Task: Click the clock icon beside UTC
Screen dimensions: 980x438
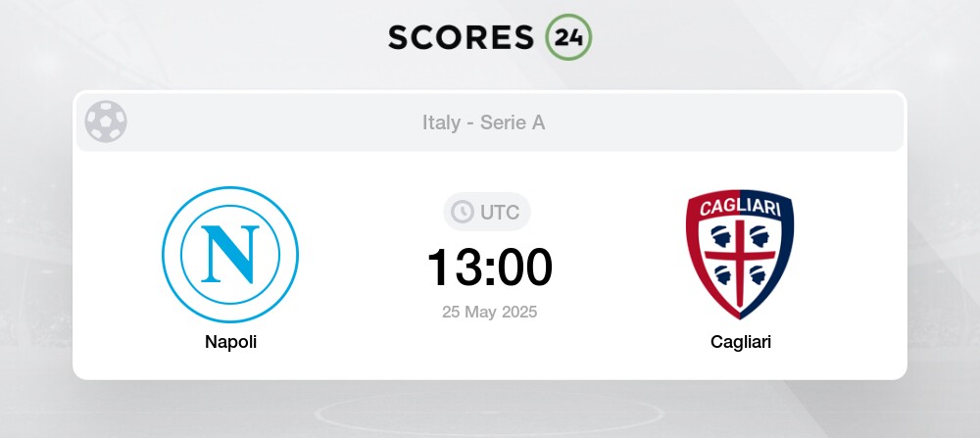Action: point(463,212)
